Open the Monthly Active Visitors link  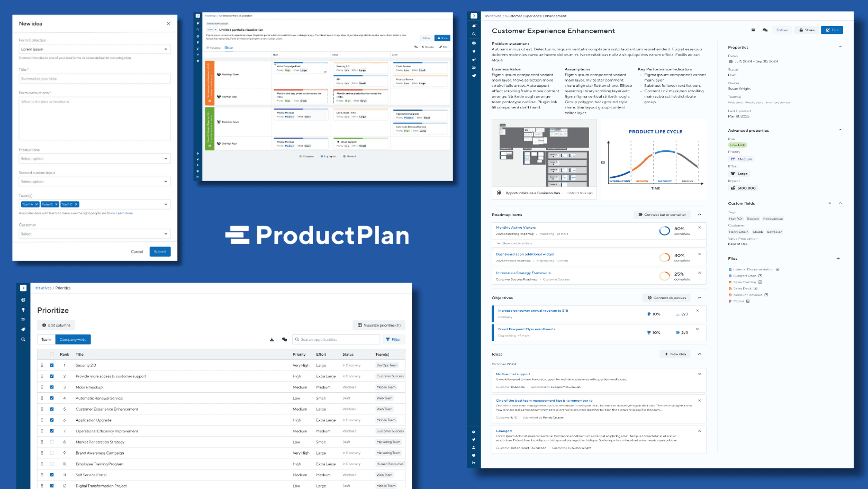coord(516,228)
